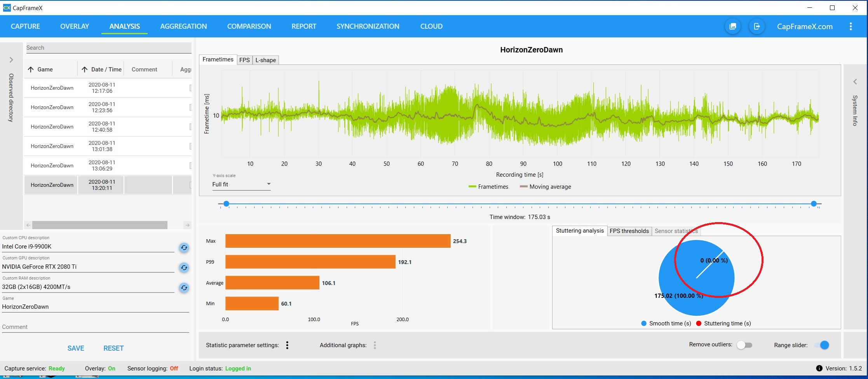Viewport: 868px width, 379px height.
Task: Open the Y-axis scale Full fit dropdown
Action: click(x=241, y=184)
